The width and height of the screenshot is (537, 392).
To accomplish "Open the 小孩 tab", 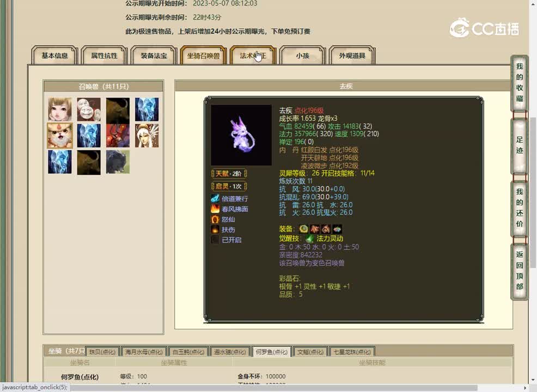I will 302,56.
